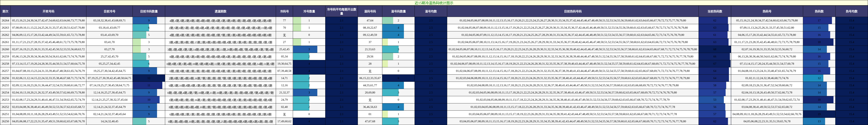The width and height of the screenshot is (868, 125).
Task: Click period number 26254
Action: pyautogui.click(x=5, y=93)
